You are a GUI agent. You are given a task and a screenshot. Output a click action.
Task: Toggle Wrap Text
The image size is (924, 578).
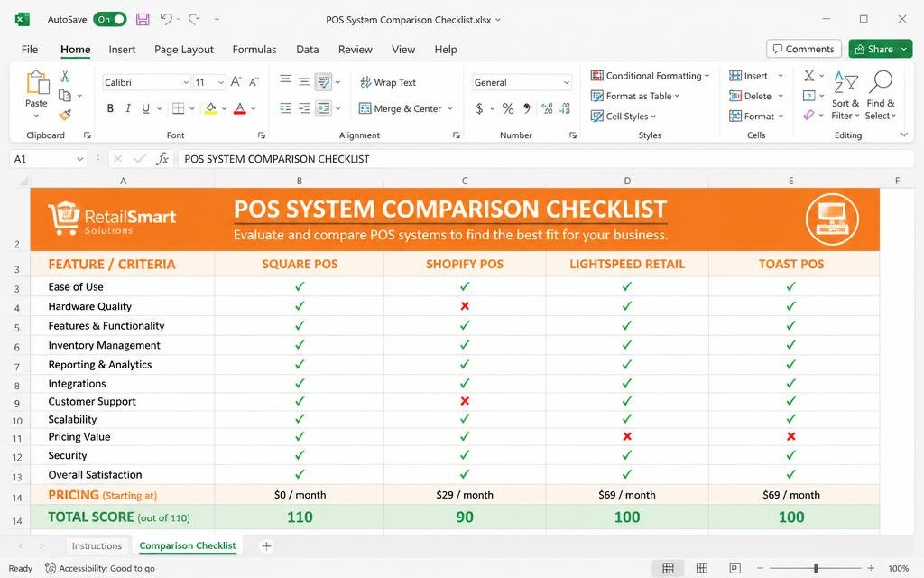pyautogui.click(x=388, y=82)
